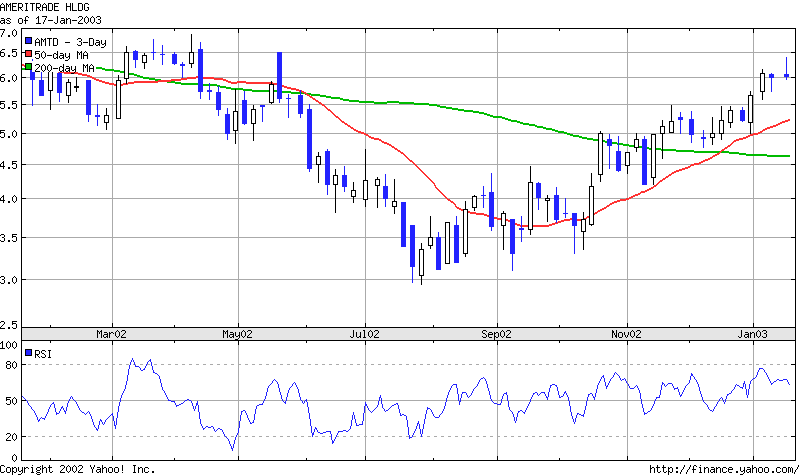The image size is (800, 475).
Task: Click the 7.0 price axis label
Action: click(9, 33)
